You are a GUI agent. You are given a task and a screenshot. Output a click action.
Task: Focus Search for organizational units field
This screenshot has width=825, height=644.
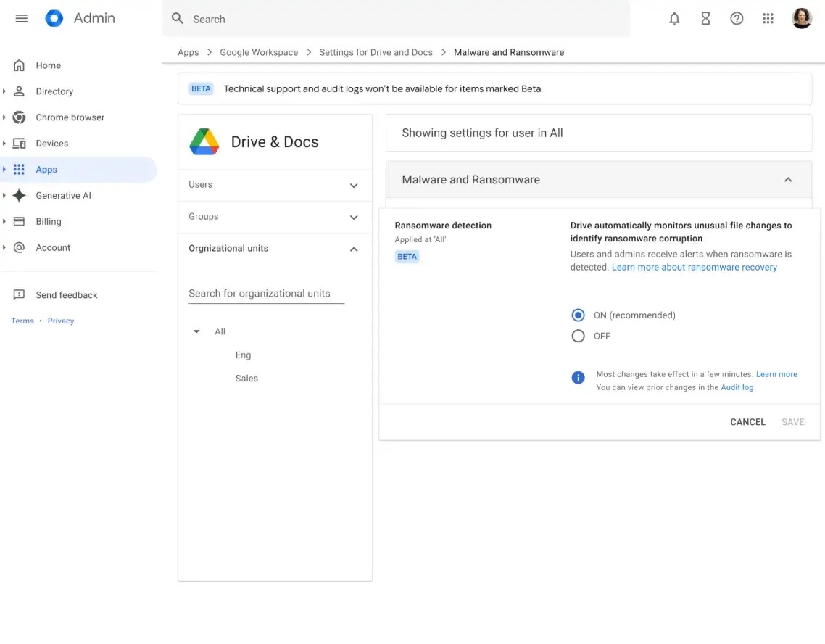tap(266, 294)
